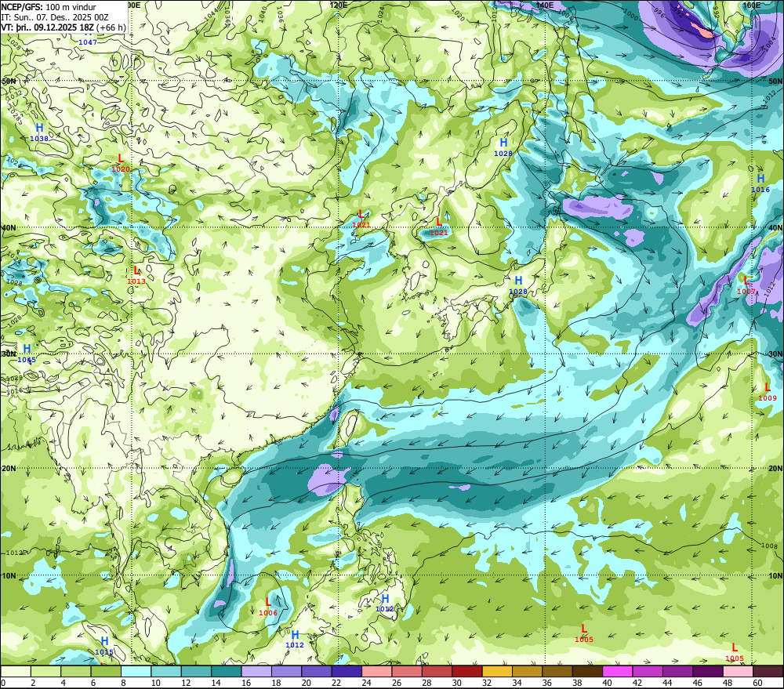Click the L 1021 marker east of Korea
The image size is (784, 689).
click(x=439, y=227)
